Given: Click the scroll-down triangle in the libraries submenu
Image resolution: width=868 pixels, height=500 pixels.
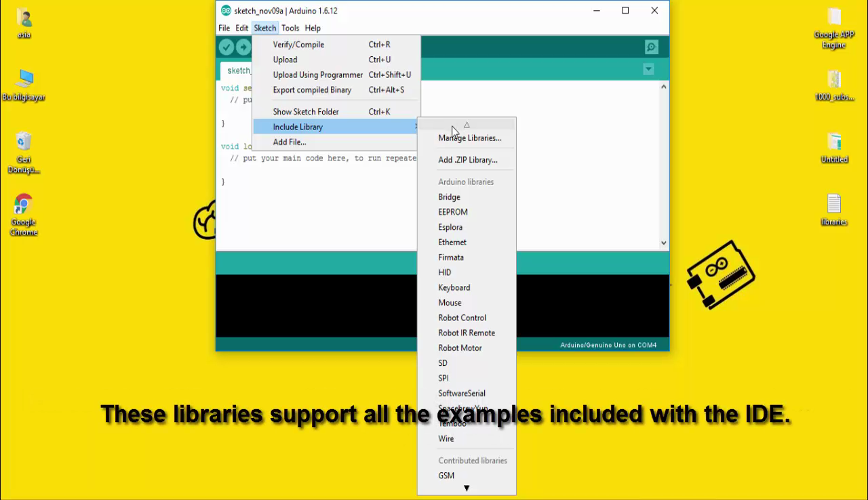Looking at the screenshot, I should pos(467,487).
